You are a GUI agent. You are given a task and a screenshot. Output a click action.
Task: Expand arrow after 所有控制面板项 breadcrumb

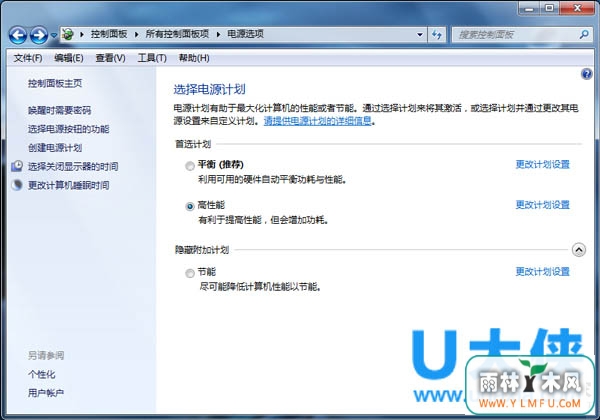click(218, 35)
